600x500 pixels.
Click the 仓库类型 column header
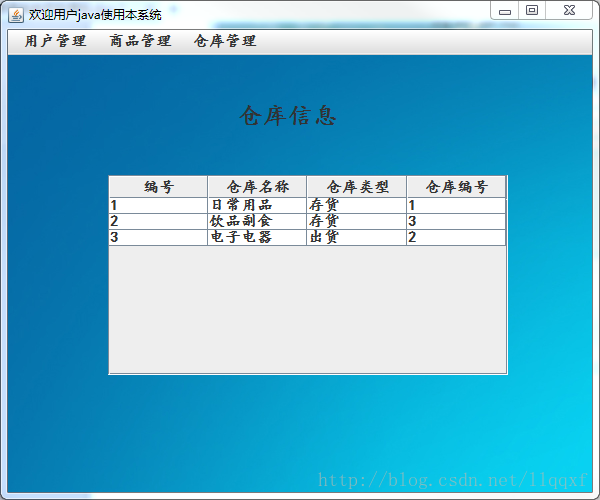(x=357, y=187)
